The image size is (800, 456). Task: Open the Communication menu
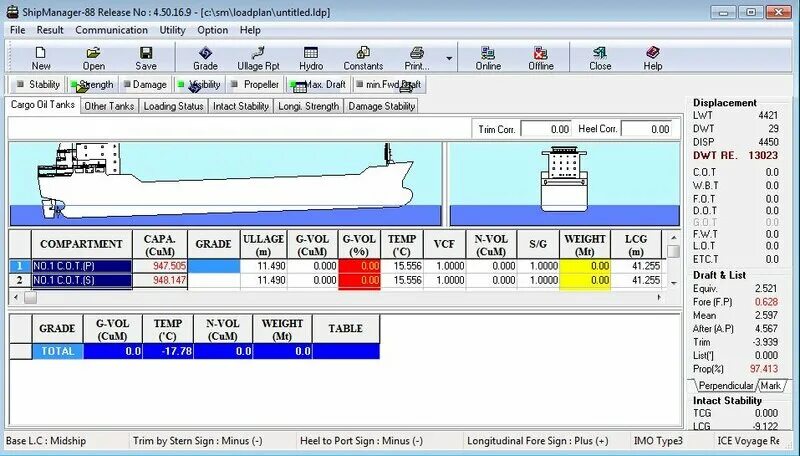(111, 30)
